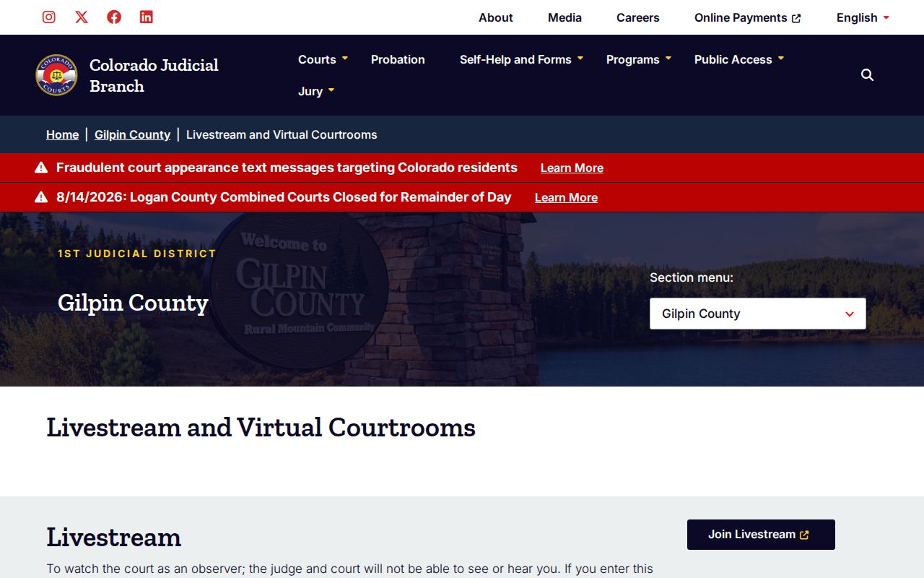Open the site search magnifier
Image resolution: width=924 pixels, height=578 pixels.
[868, 75]
